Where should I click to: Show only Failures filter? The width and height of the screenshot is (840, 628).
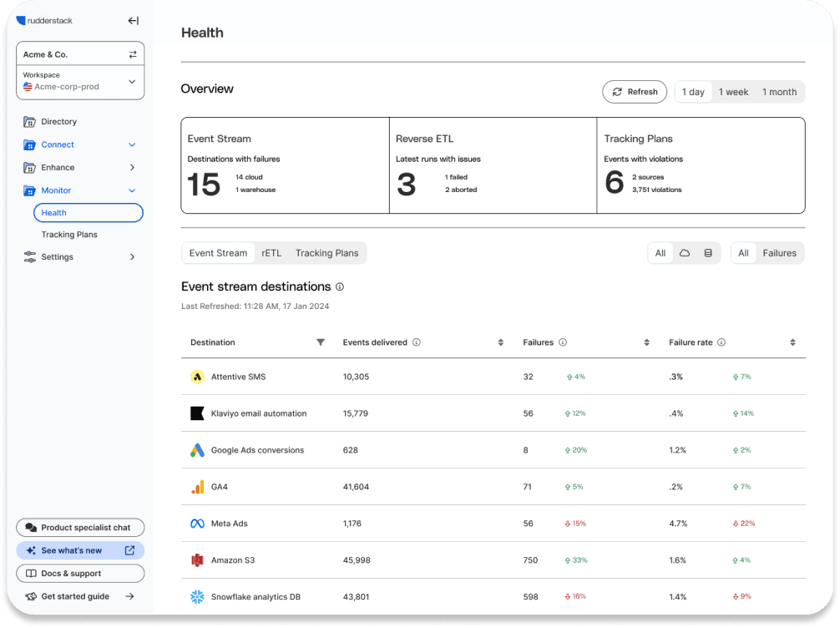tap(780, 253)
